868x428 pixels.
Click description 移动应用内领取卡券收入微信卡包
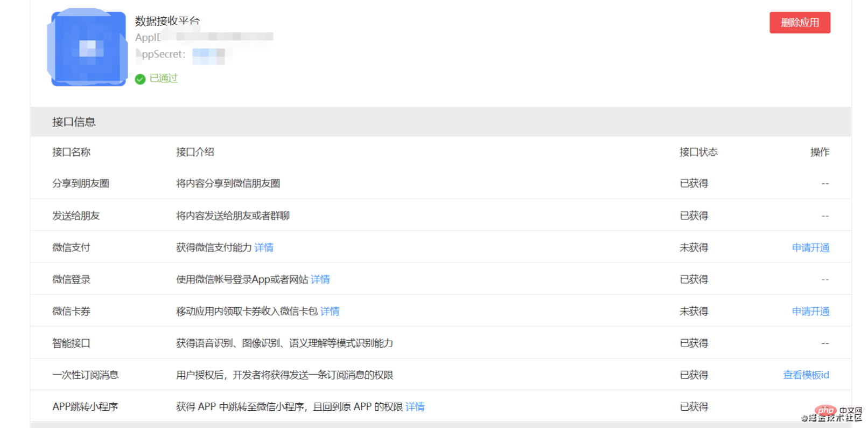247,311
